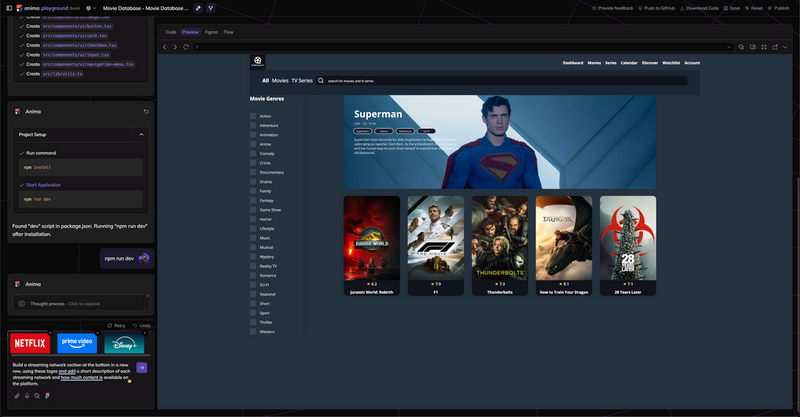This screenshot has width=800, height=417.
Task: Send the prompt with the purple arrow button
Action: pos(142,367)
